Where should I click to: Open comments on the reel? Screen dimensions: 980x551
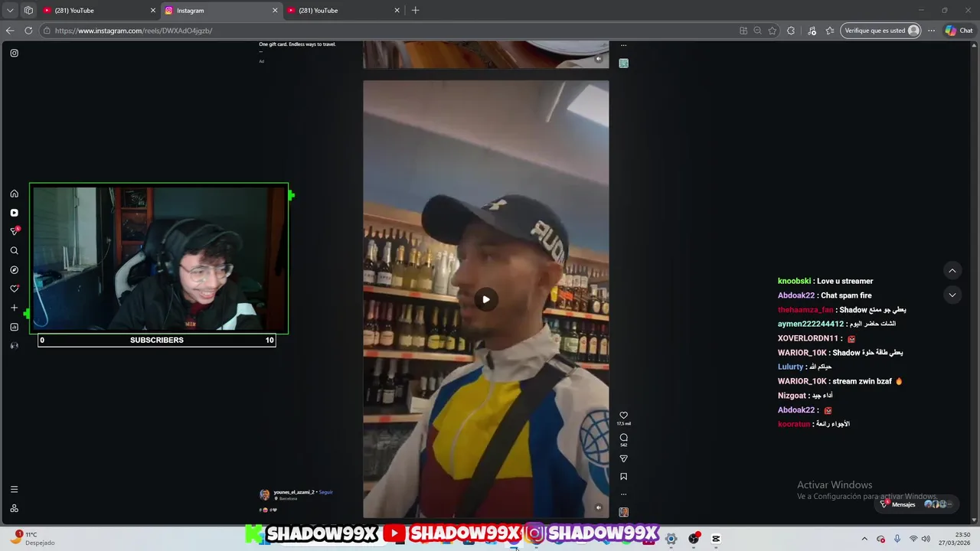coord(623,438)
